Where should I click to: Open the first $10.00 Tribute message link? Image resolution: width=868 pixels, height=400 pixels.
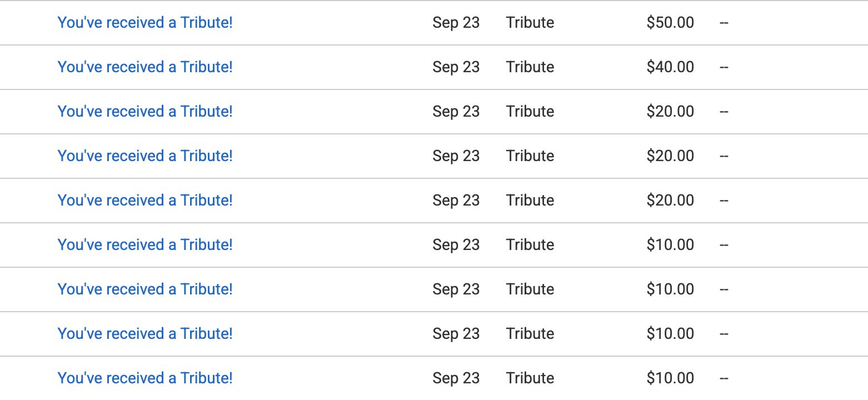(x=145, y=245)
